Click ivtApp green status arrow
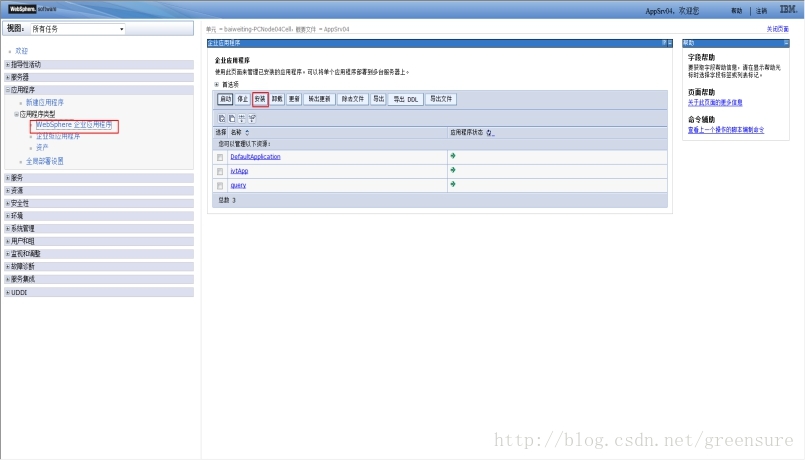This screenshot has width=805, height=460. (x=453, y=170)
